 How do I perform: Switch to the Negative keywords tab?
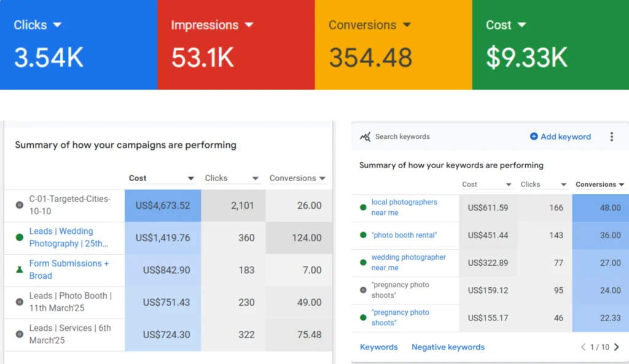click(x=448, y=347)
